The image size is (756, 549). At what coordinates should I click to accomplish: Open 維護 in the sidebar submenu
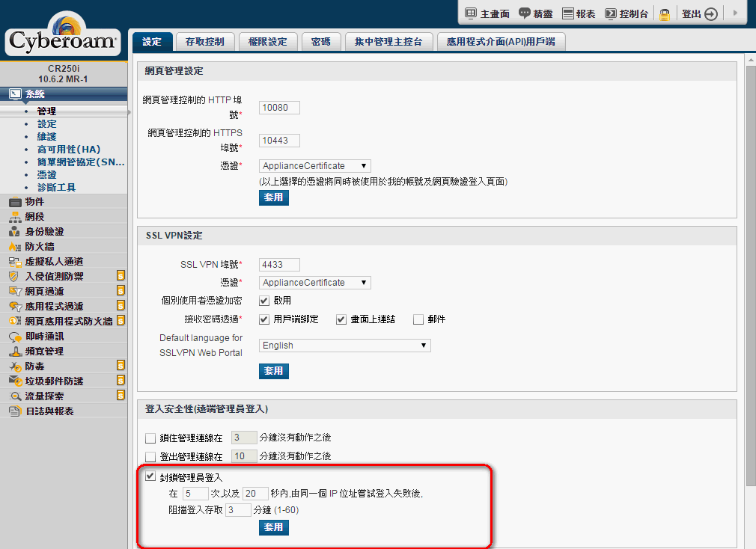tap(46, 137)
